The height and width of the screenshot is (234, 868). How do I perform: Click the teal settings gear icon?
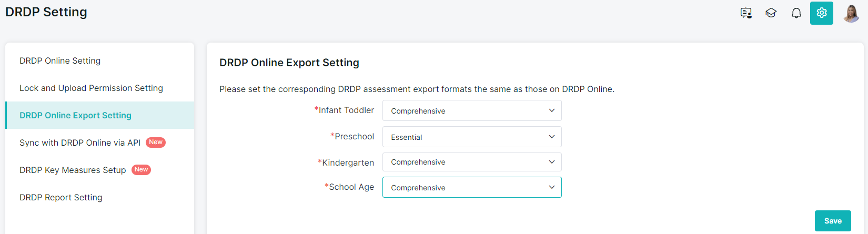[x=822, y=13]
